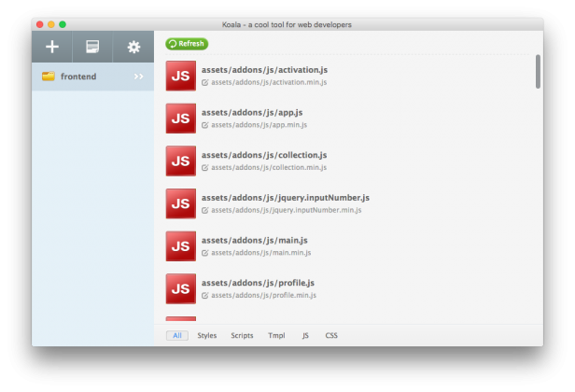Click output path assets/addons/js/collection.min.js
This screenshot has width=575, height=392.
tap(269, 167)
